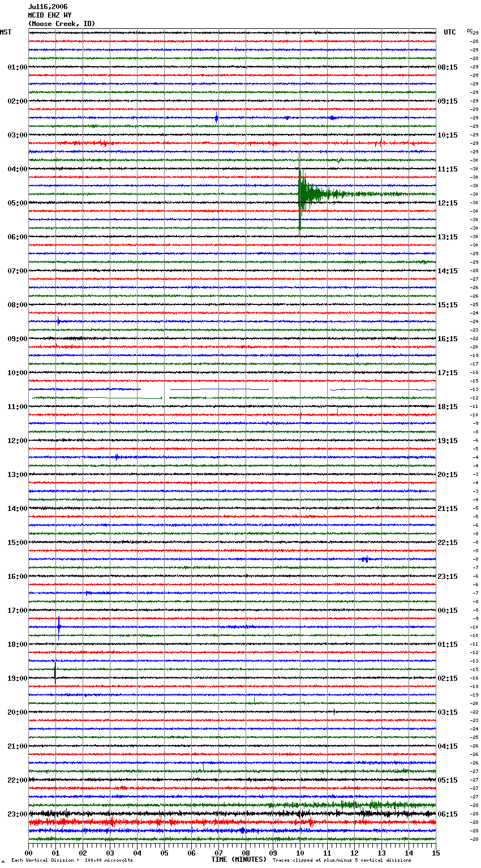Viewport: 481px width, 868px height.
Task: Click the Each Vertical Division microvolts note
Action: tap(72, 861)
